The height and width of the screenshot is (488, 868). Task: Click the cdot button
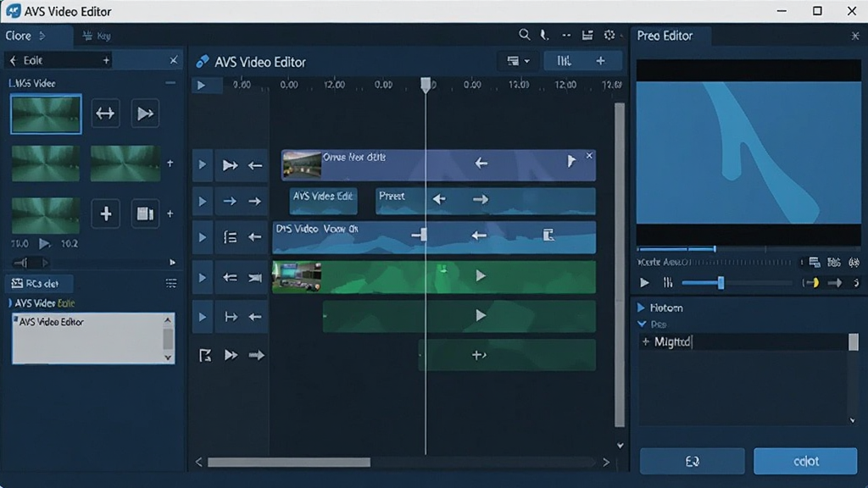805,461
